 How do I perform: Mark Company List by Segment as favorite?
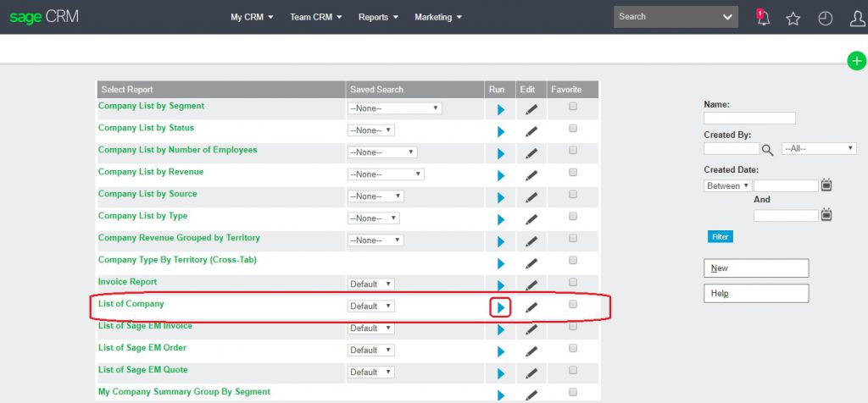573,106
